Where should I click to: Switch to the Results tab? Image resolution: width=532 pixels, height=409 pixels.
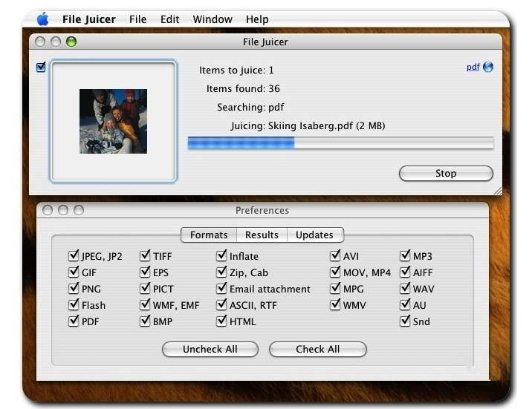[x=262, y=235]
